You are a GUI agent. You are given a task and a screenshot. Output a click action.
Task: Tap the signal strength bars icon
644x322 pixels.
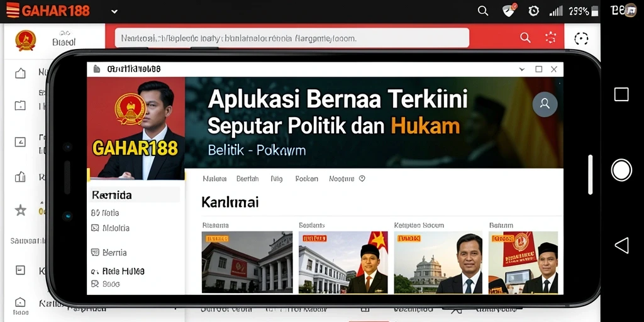click(x=556, y=11)
